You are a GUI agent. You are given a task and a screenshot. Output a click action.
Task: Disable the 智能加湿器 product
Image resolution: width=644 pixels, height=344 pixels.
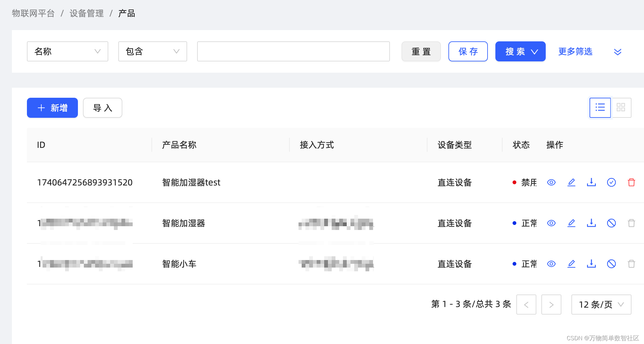click(x=611, y=223)
